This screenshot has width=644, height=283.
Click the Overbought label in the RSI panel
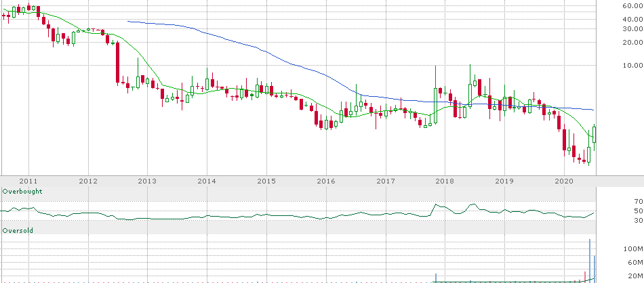(22, 192)
